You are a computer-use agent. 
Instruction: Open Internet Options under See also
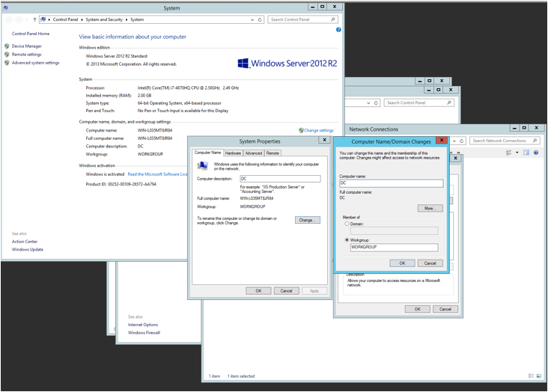pyautogui.click(x=143, y=325)
